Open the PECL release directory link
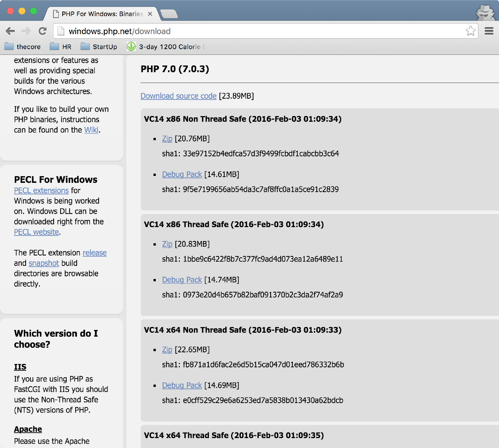This screenshot has width=499, height=448. click(x=95, y=252)
